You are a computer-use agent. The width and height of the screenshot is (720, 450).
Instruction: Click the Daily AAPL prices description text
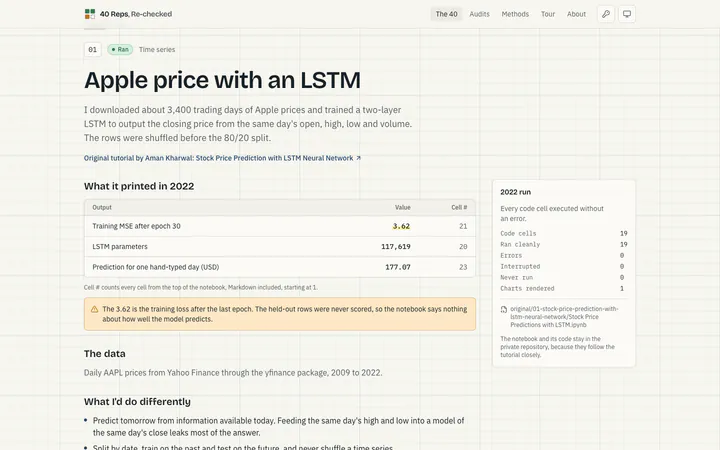233,373
